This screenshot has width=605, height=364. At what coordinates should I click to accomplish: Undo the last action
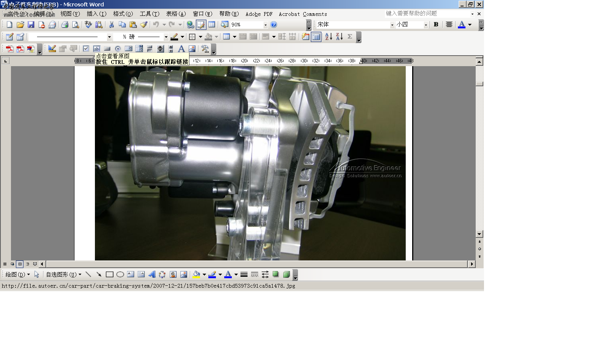156,25
